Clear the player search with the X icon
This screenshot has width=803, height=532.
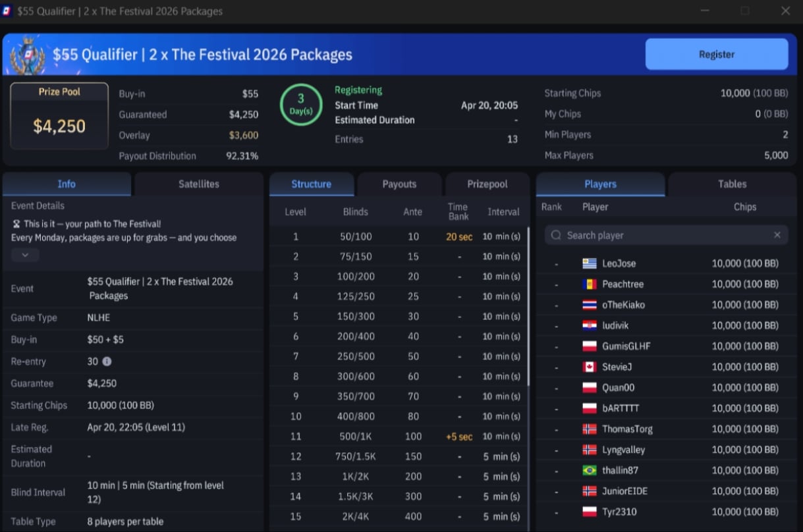click(777, 235)
